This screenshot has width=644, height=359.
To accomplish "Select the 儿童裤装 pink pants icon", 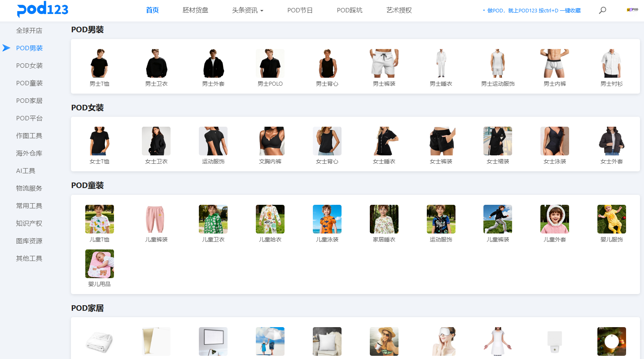I will 156,219.
